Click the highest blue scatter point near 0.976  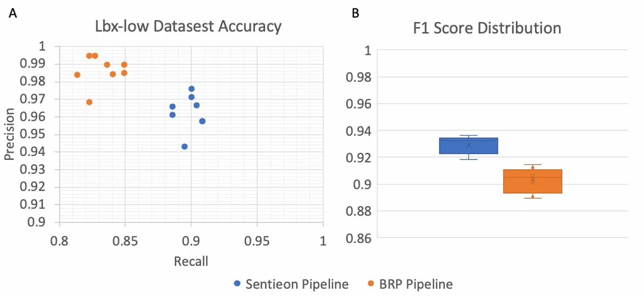(x=191, y=89)
